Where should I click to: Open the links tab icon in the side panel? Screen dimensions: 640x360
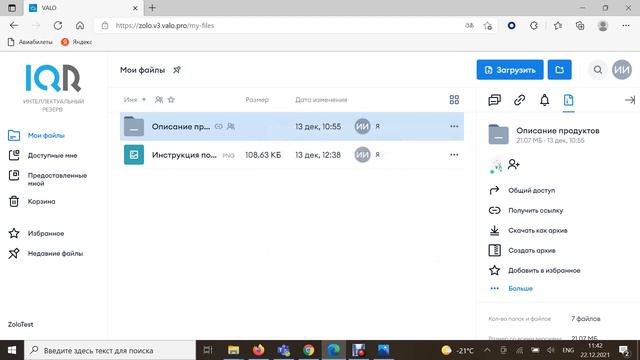[519, 100]
